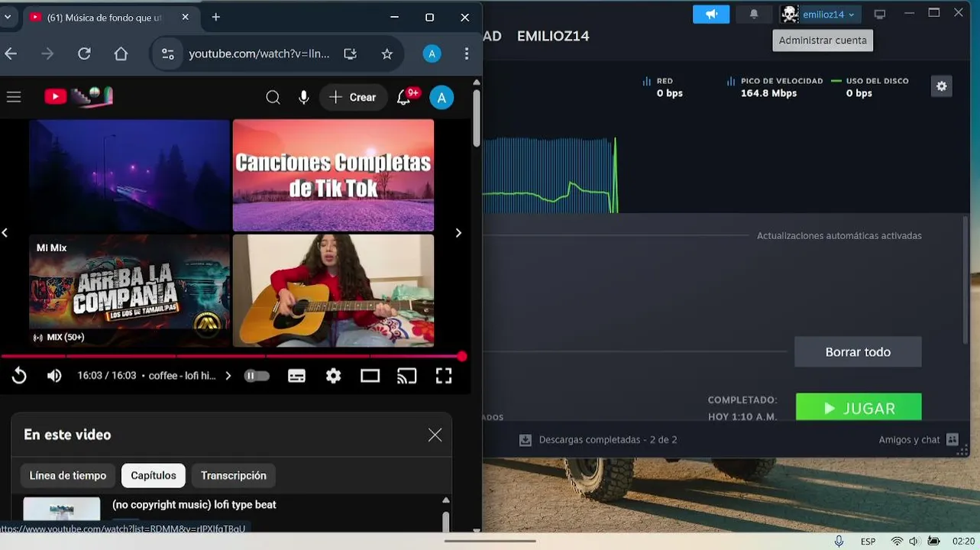Open the Wi-Fi icon in system tray

pos(897,541)
